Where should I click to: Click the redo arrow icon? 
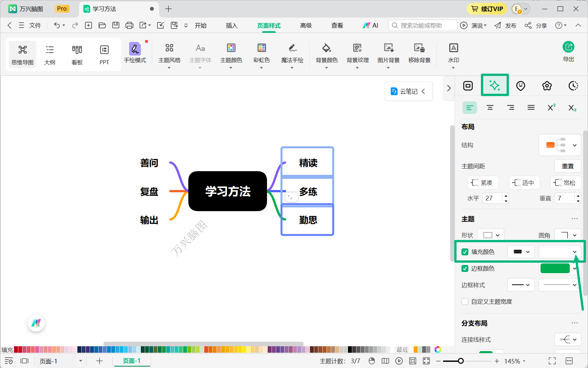tap(75, 25)
